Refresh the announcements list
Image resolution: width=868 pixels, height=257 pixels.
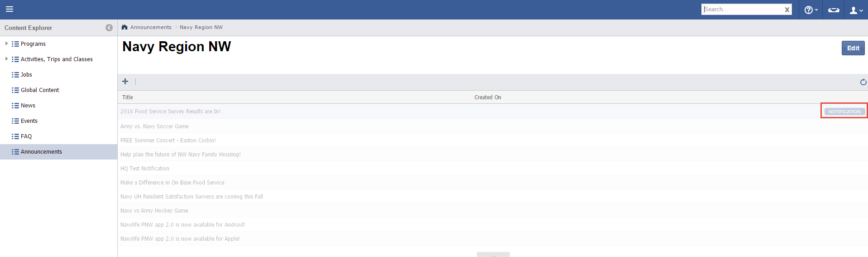click(863, 82)
